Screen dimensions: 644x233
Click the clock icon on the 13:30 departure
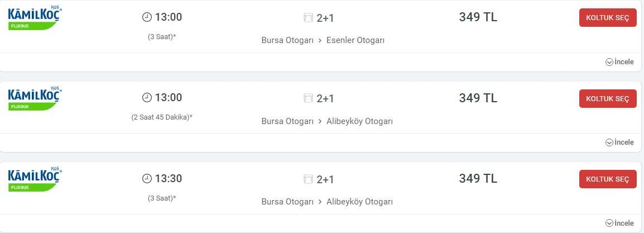[147, 179]
